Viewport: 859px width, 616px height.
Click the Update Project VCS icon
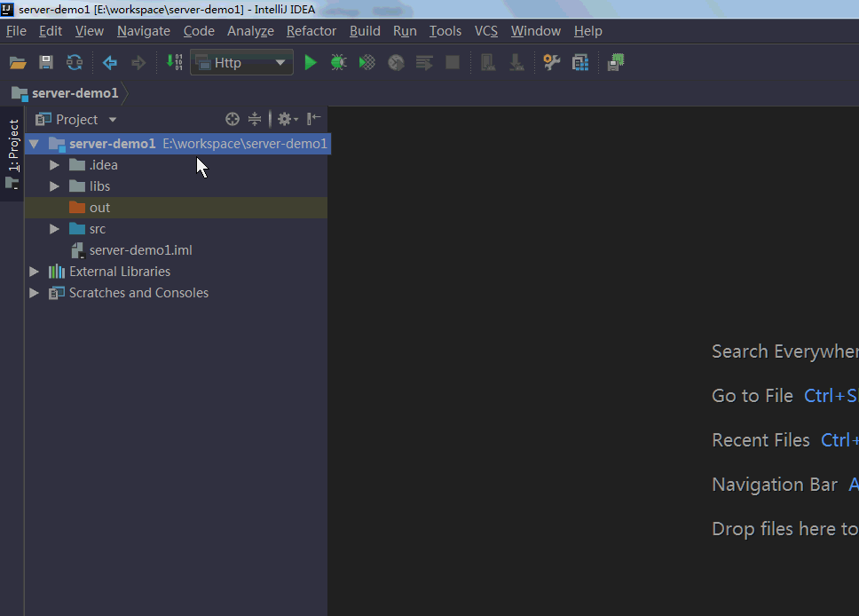point(488,62)
